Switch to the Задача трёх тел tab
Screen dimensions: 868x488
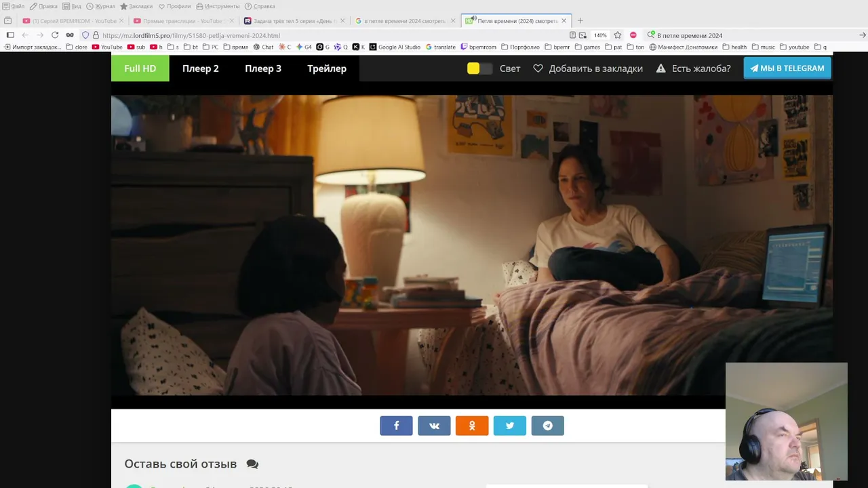294,21
